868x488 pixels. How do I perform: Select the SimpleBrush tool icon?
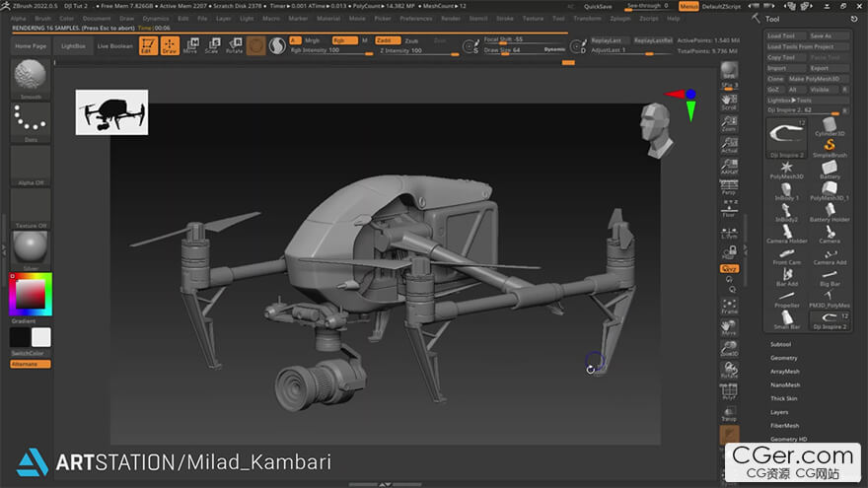coord(830,148)
